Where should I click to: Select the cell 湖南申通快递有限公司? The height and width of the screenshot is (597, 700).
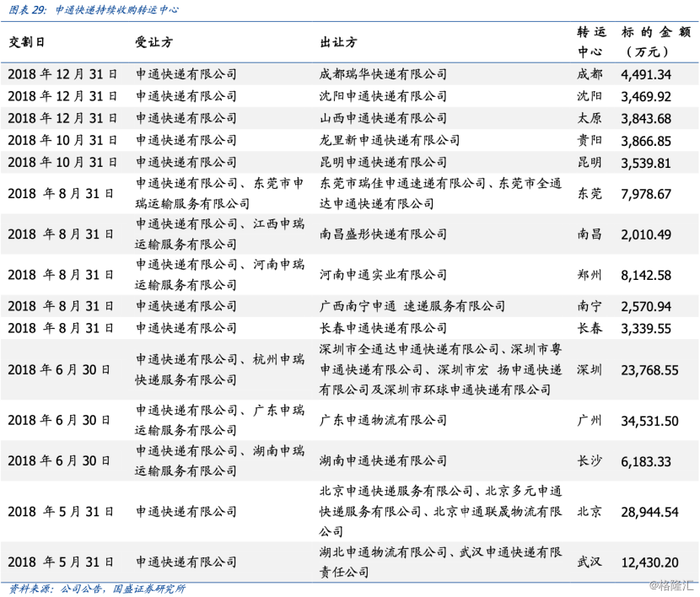click(x=383, y=460)
